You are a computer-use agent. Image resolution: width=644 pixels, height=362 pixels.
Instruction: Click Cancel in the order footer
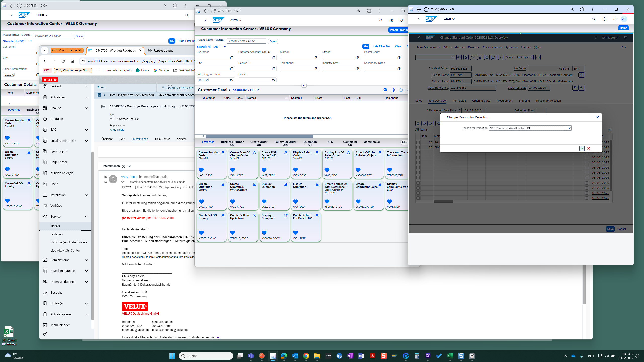621,229
